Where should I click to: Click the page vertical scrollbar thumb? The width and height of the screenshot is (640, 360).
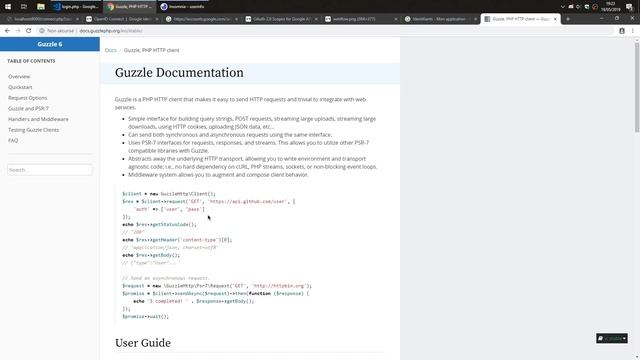click(637, 87)
